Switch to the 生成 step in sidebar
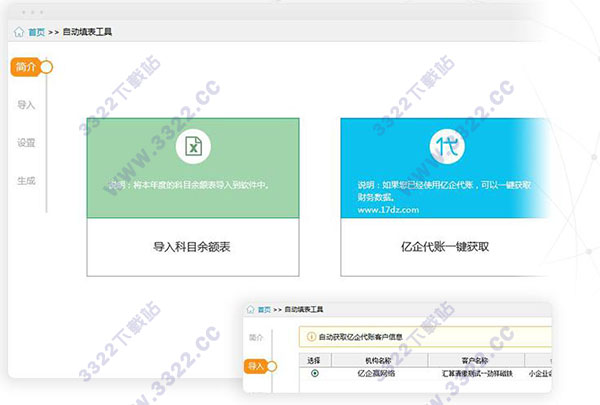The width and height of the screenshot is (600, 405). pyautogui.click(x=26, y=181)
